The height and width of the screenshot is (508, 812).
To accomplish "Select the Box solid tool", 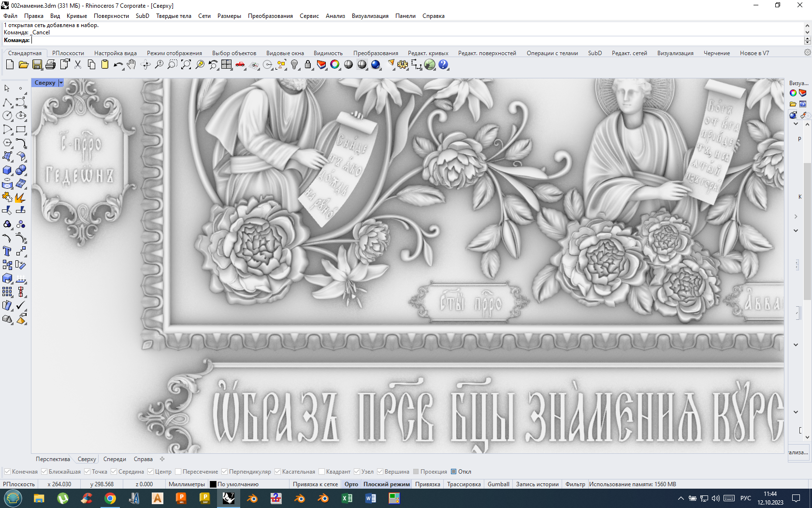I will (x=7, y=170).
